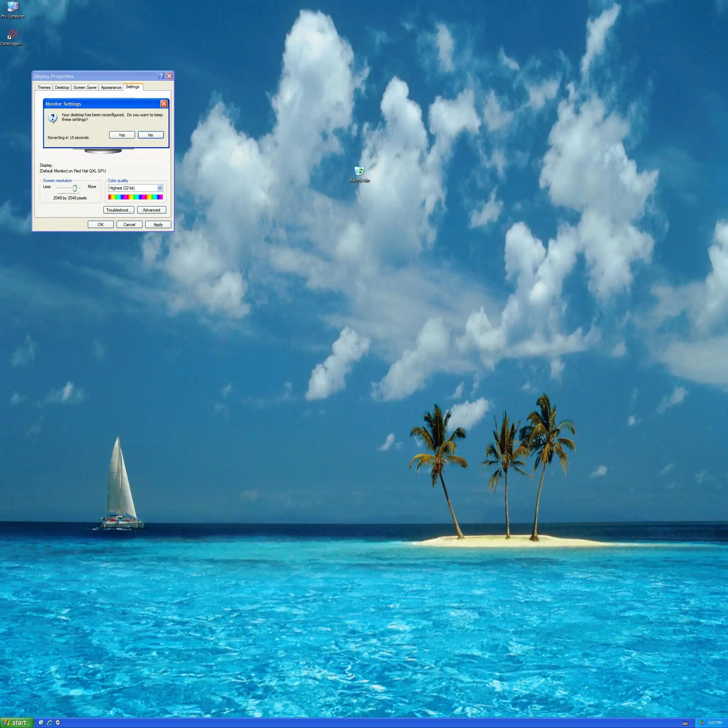Click the Display Properties help question-mark icon
This screenshot has height=728, width=728.
click(161, 76)
